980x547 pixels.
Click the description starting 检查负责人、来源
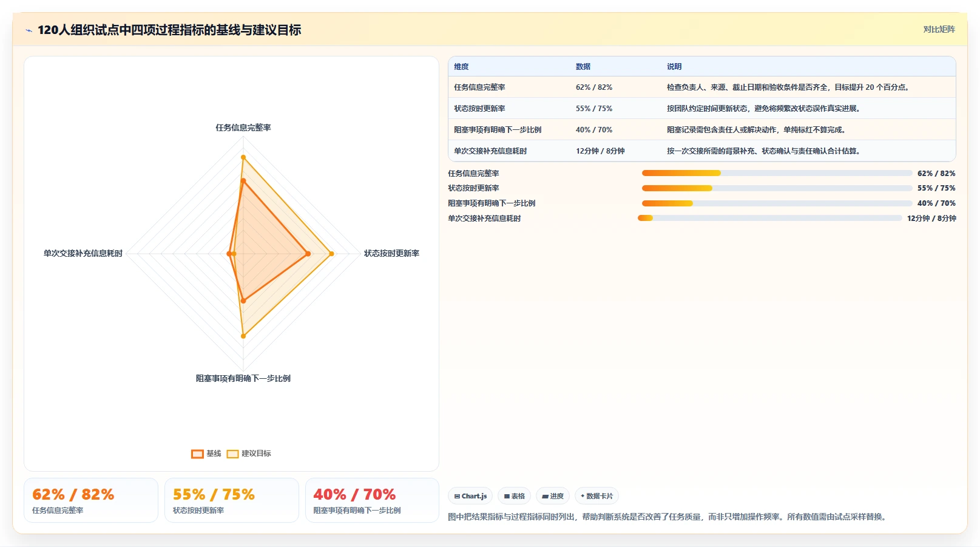(789, 87)
